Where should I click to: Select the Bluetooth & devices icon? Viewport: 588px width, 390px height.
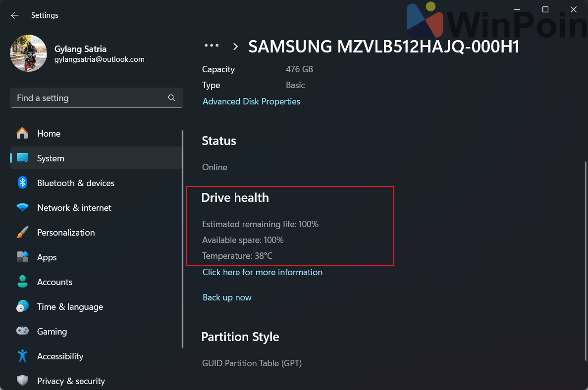[22, 183]
